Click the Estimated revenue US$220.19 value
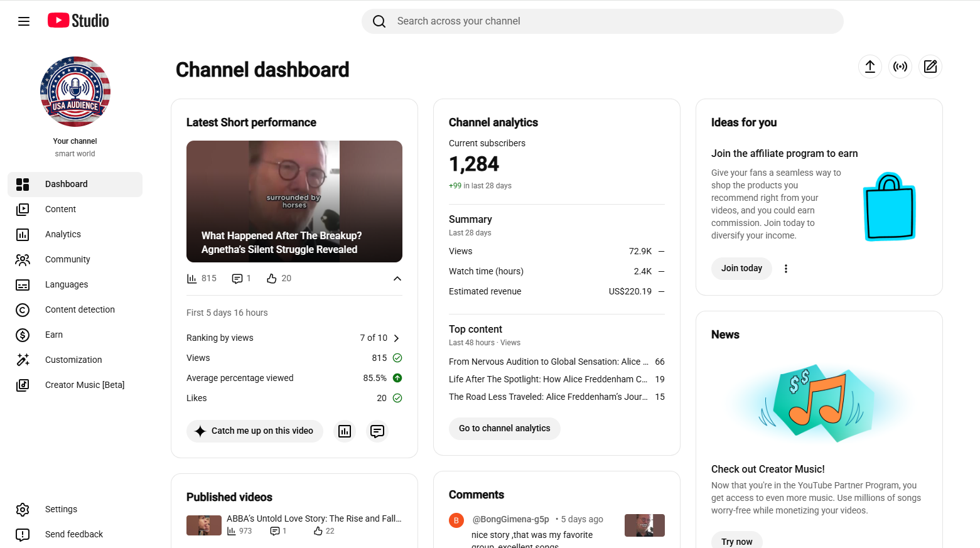This screenshot has width=980, height=548. [630, 292]
